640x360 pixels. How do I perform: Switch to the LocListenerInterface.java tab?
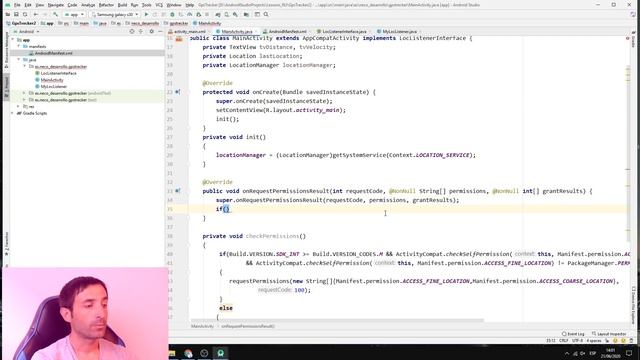344,31
